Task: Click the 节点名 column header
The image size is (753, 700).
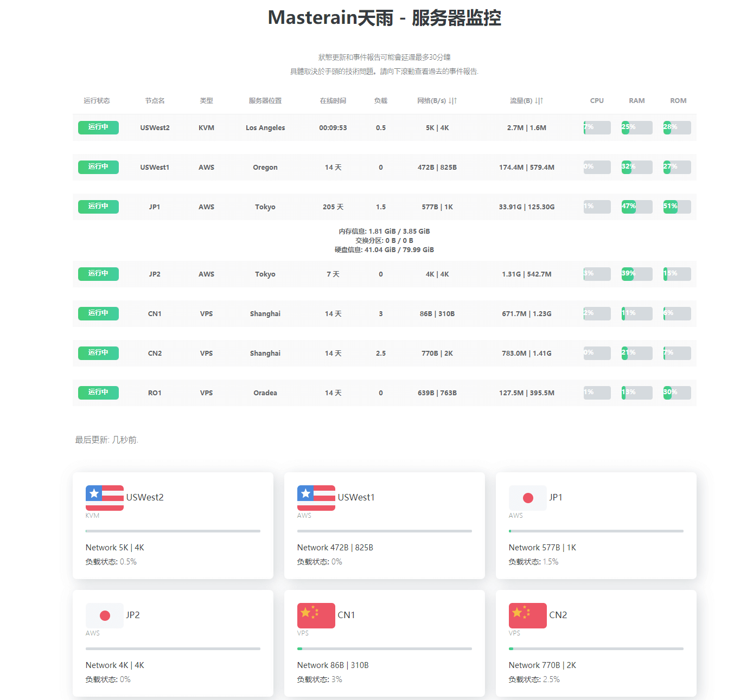Action: click(x=155, y=101)
